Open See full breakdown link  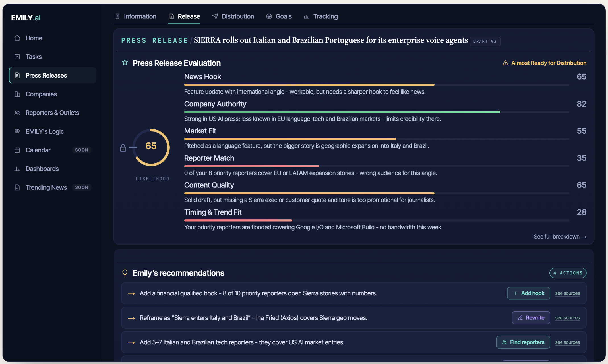click(x=560, y=237)
